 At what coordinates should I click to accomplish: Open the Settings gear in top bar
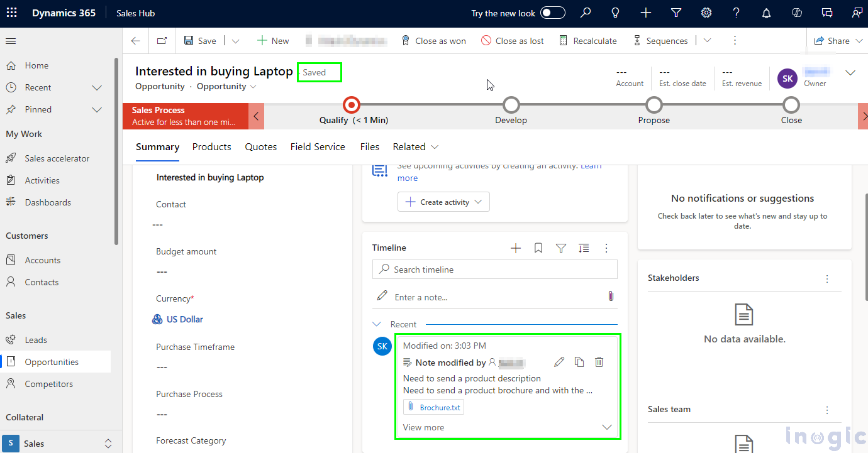[706, 13]
